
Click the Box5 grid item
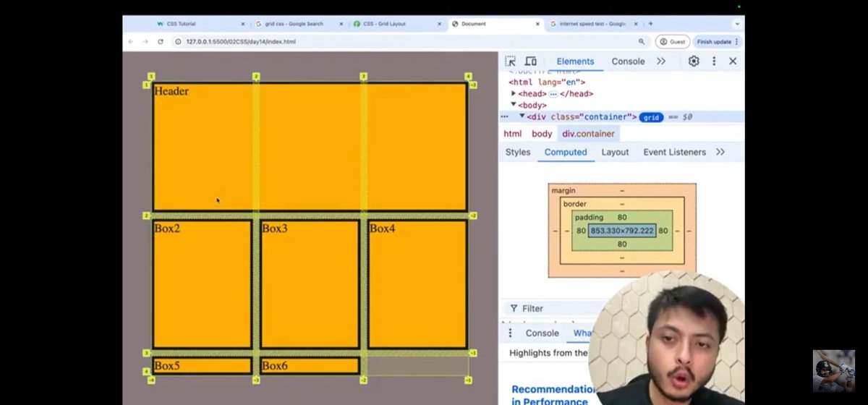click(202, 366)
